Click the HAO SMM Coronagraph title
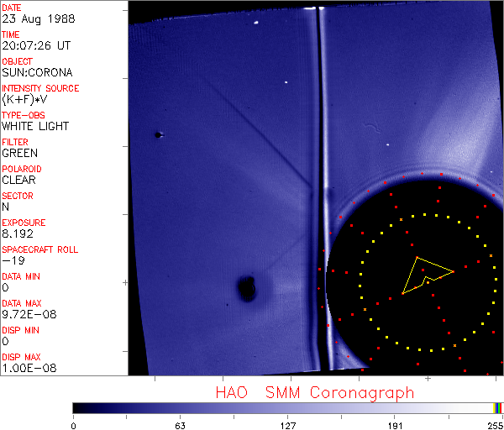The height and width of the screenshot is (430, 504). pyautogui.click(x=314, y=392)
